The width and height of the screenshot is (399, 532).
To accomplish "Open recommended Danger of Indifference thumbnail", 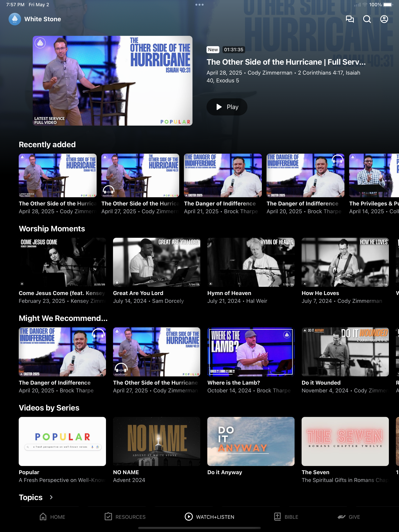I will coord(62,352).
